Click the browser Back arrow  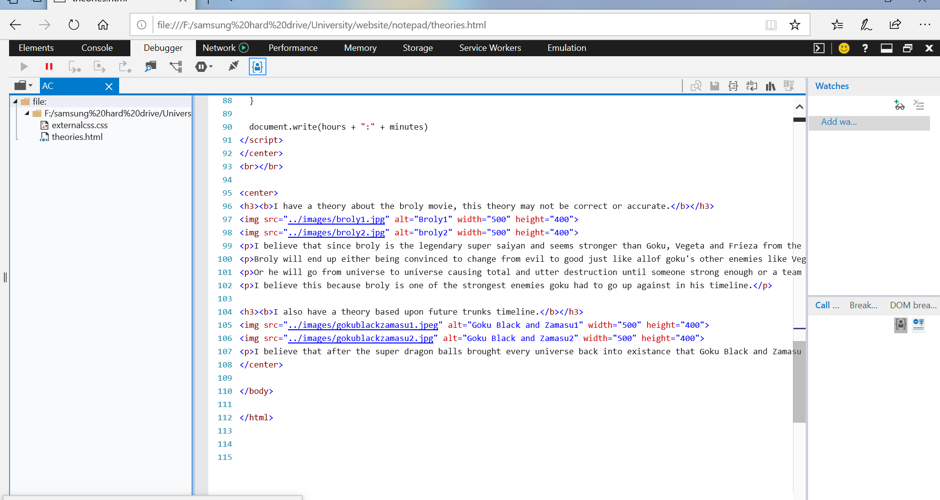tap(16, 25)
